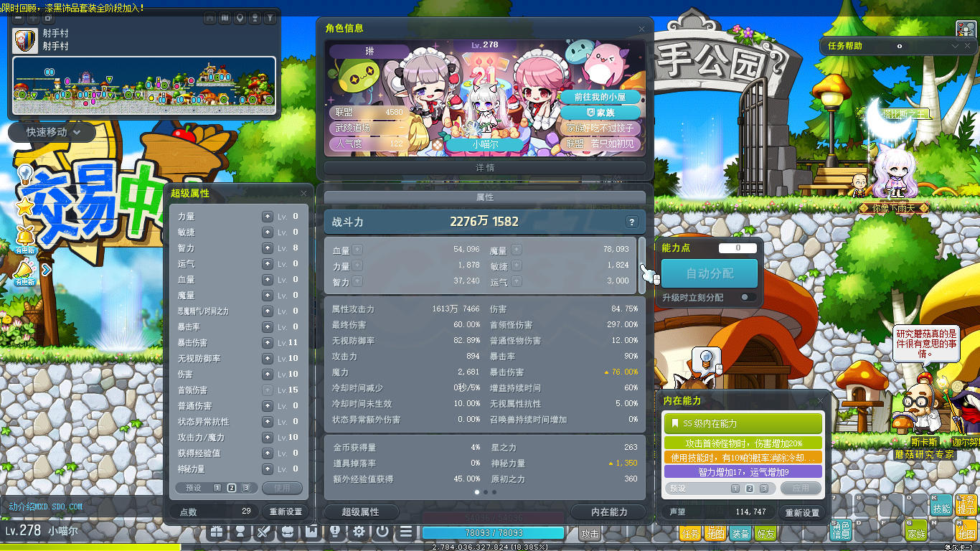Viewport: 980px width, 551px height.
Task: Open the 角色信息 shortcut in the bottom bar
Action: click(x=841, y=529)
